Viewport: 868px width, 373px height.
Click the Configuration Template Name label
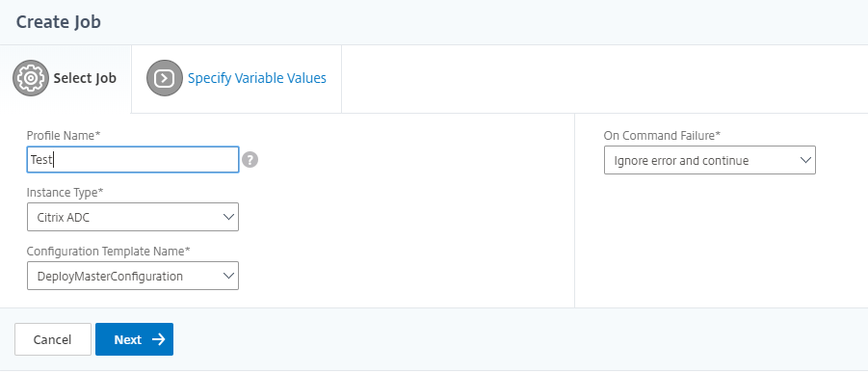coord(109,251)
